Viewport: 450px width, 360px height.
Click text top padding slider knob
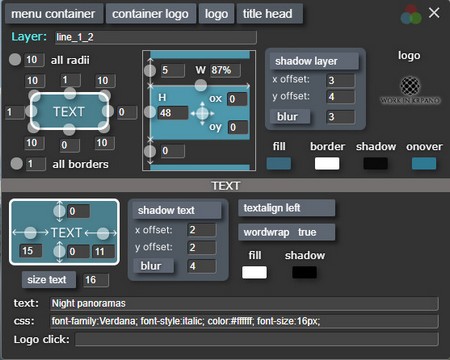click(x=59, y=211)
